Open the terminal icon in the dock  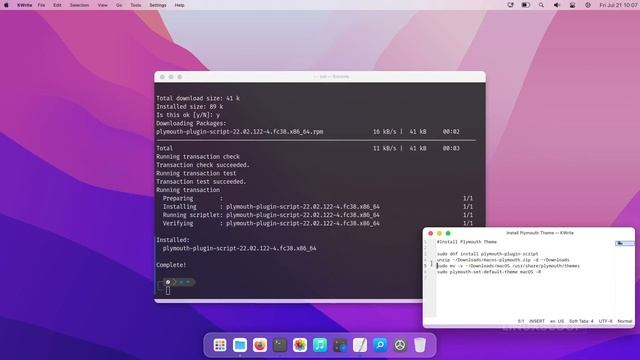280,345
